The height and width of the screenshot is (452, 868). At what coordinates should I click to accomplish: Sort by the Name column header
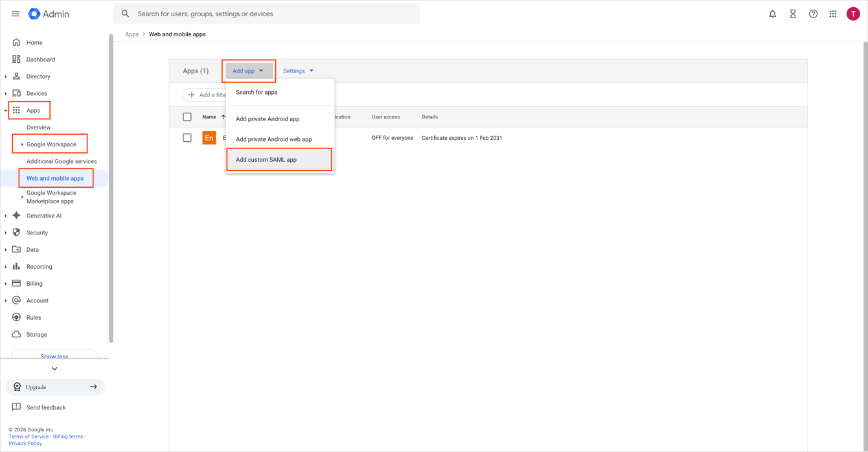209,117
